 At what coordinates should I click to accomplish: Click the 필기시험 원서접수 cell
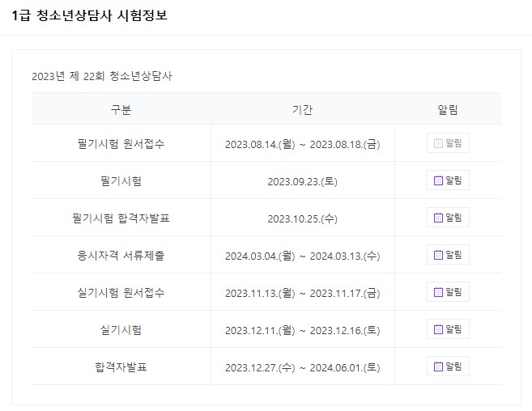pyautogui.click(x=121, y=143)
